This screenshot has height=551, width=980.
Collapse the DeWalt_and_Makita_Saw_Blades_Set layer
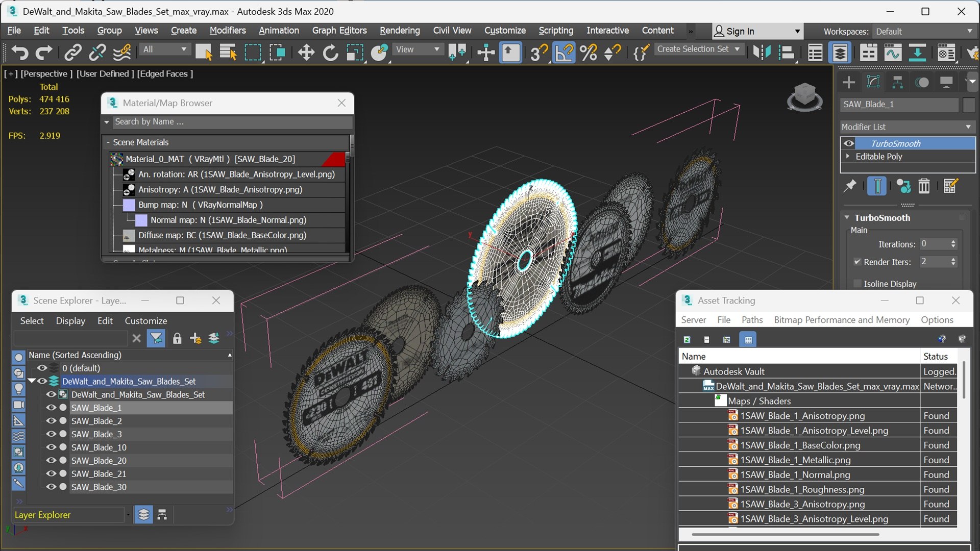click(x=32, y=381)
